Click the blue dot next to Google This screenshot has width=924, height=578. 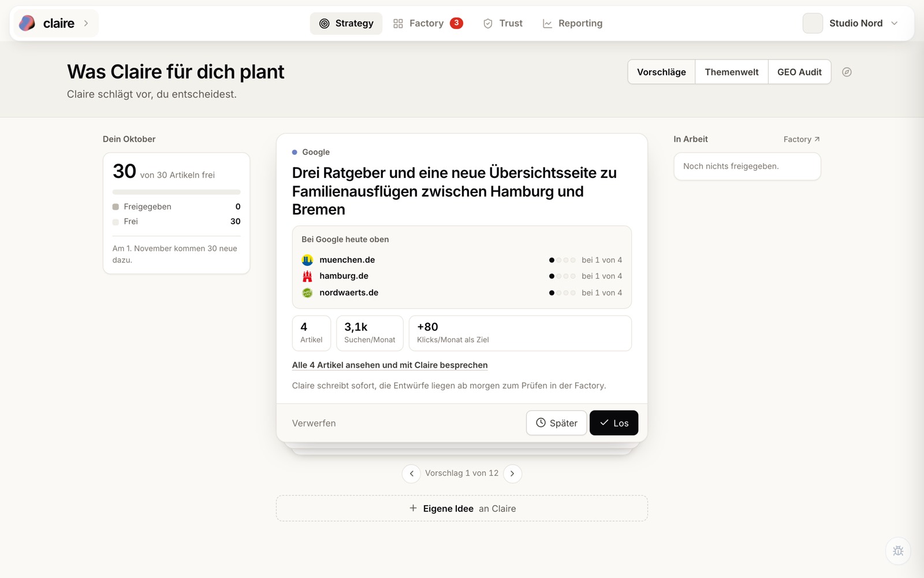click(295, 152)
